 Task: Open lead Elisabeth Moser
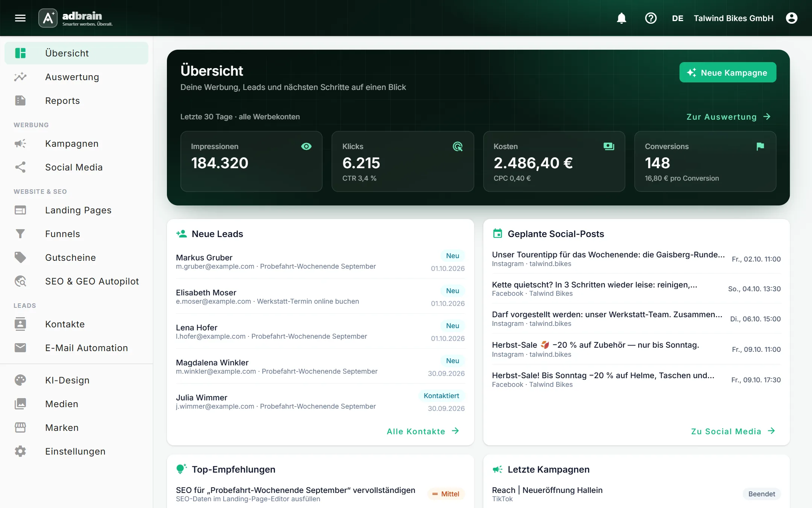[x=320, y=297]
